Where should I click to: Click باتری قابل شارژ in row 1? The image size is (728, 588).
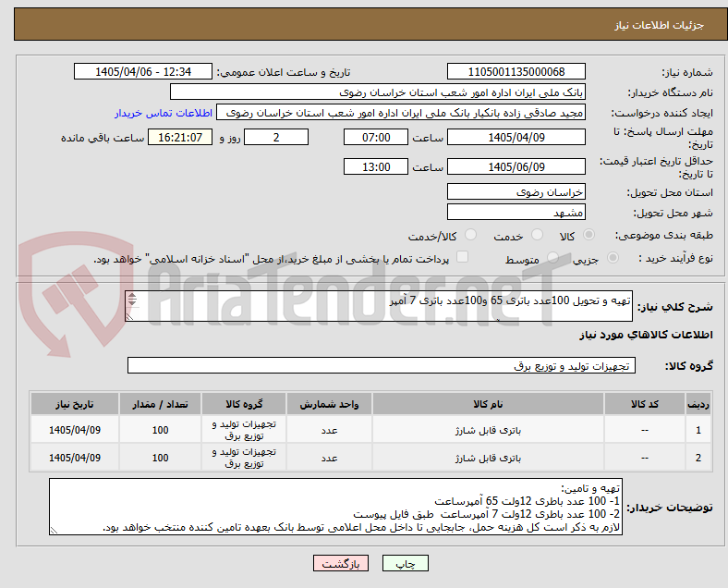[488, 431]
